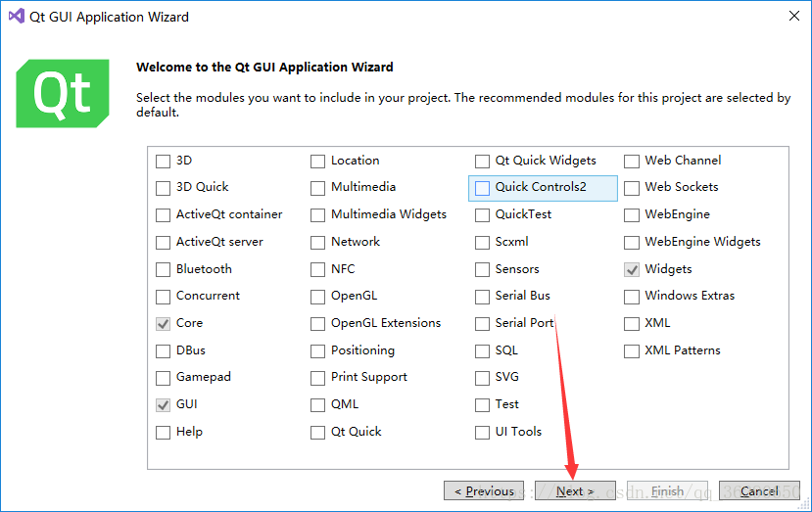Enable ActiveQt container module

[x=164, y=214]
